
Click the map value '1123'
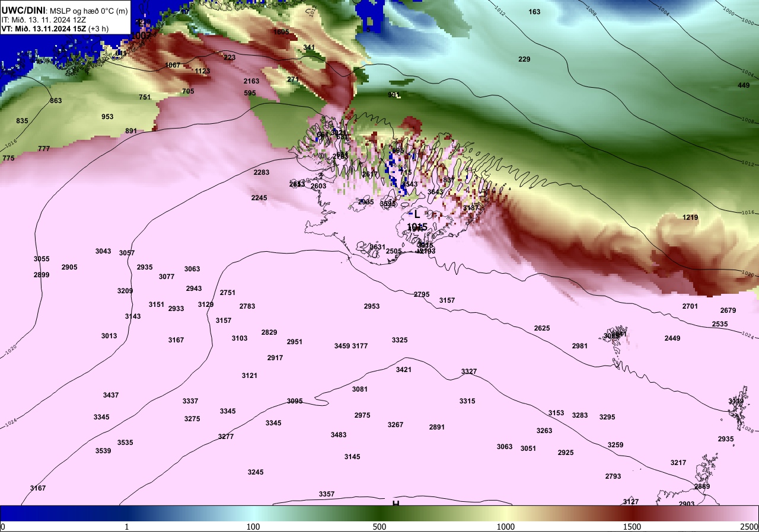tap(203, 71)
